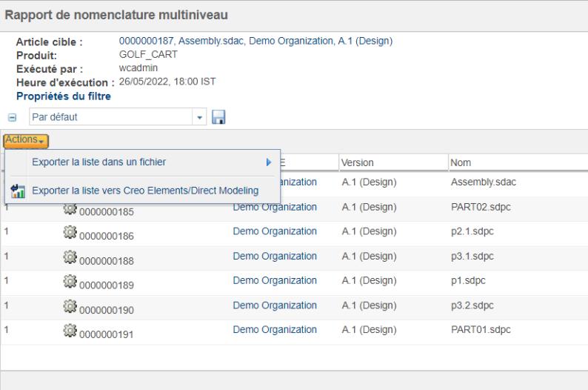Click the executed by value wcadmin

point(138,68)
